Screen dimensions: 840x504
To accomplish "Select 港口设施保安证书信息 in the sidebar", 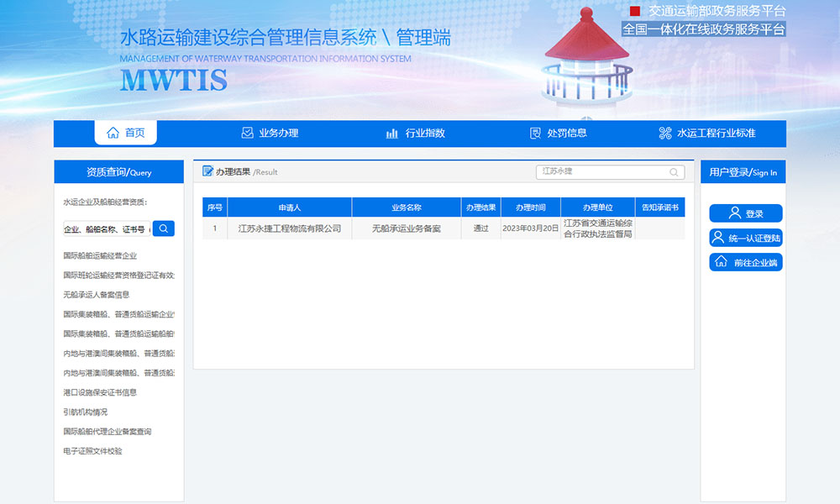I will (100, 392).
